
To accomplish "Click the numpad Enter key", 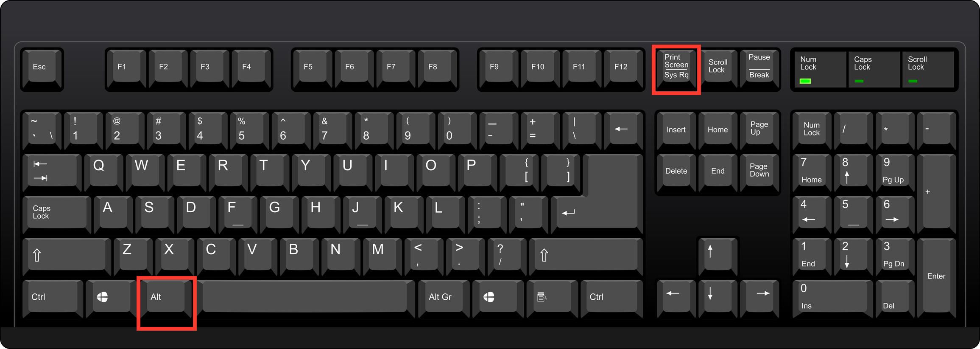I will click(936, 278).
